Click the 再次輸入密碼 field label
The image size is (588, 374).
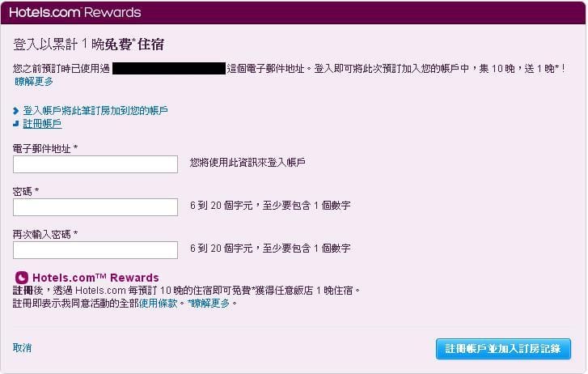45,234
